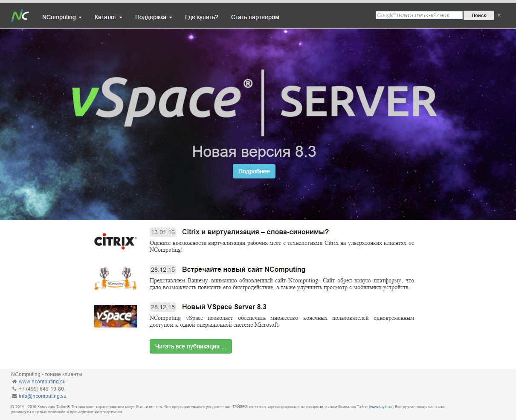Open Новый VSpace Server 8.3 headline
Screen dimensions: 516x420
point(224,307)
